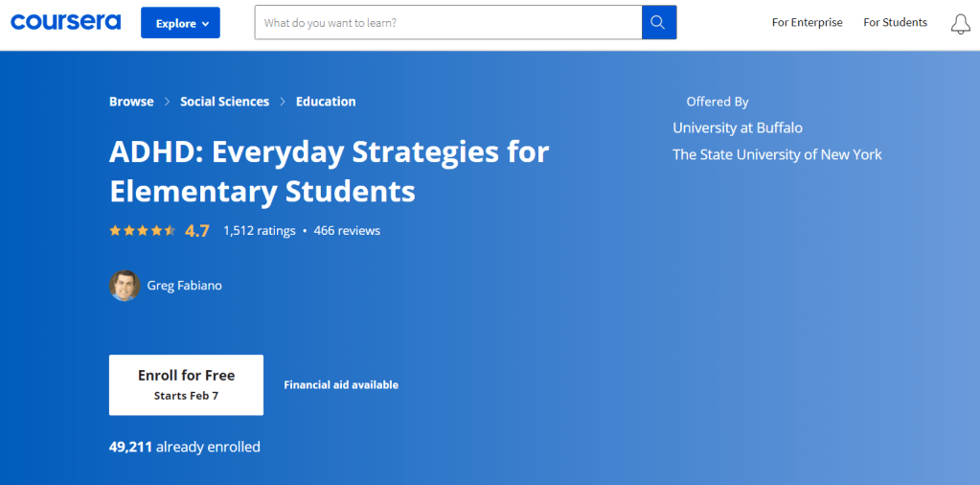Open the Education breadcrumb category

pyautogui.click(x=326, y=102)
